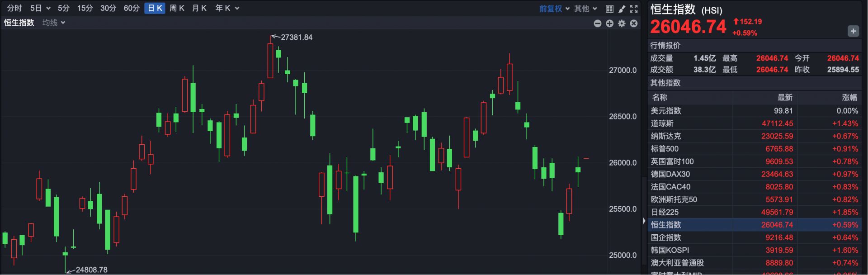Expand the 其他 options dropdown
Image resolution: width=868 pixels, height=275 pixels.
[x=585, y=9]
